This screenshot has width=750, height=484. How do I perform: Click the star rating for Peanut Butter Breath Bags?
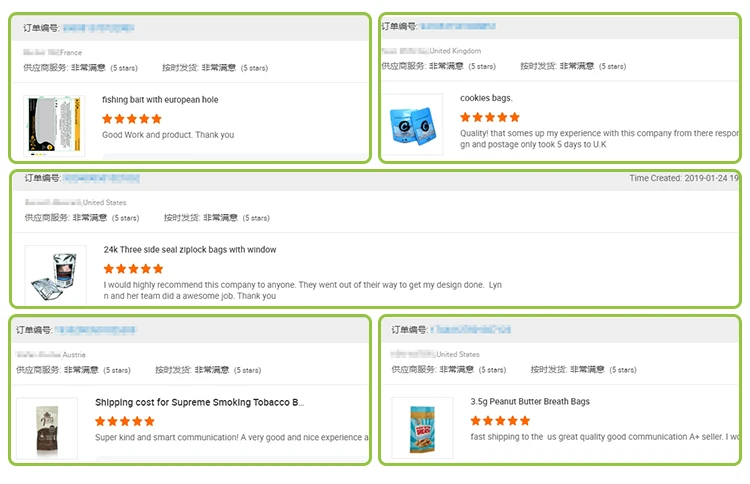tap(500, 421)
